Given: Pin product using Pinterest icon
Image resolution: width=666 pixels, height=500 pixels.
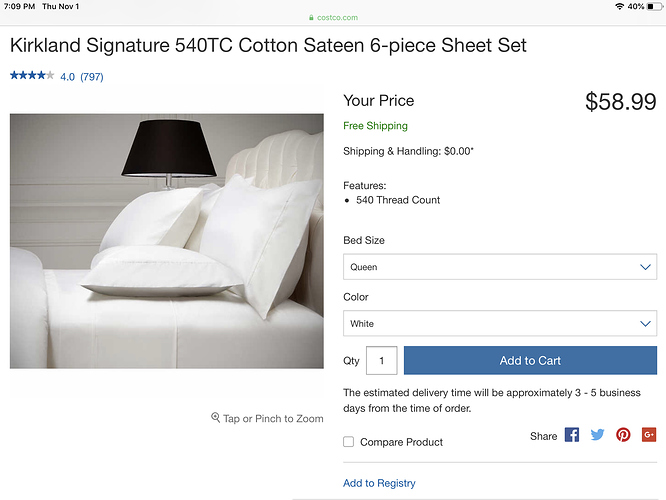Looking at the screenshot, I should (623, 435).
